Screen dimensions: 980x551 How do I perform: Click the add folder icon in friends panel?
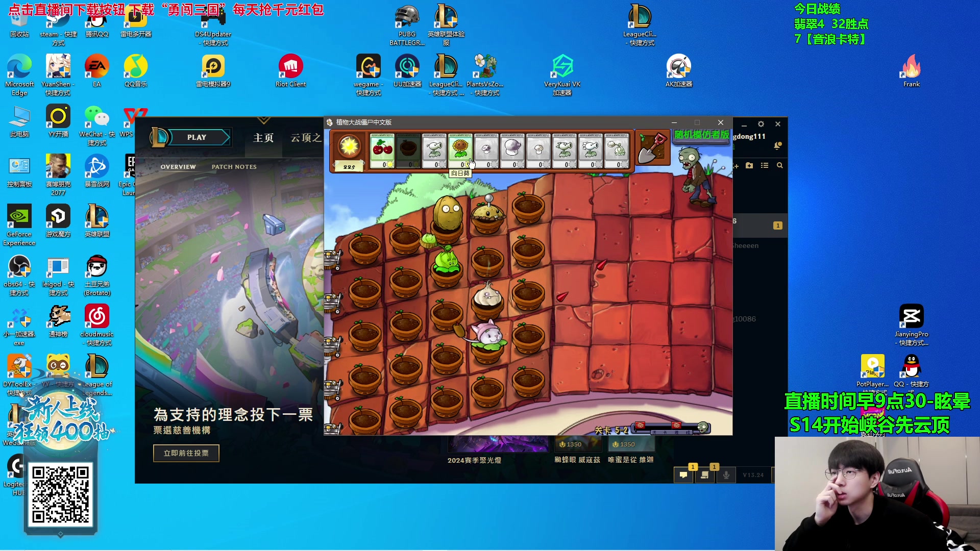pos(749,165)
